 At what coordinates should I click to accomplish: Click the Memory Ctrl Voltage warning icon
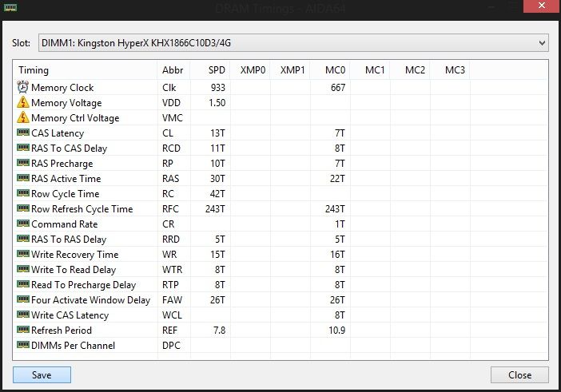pos(23,117)
